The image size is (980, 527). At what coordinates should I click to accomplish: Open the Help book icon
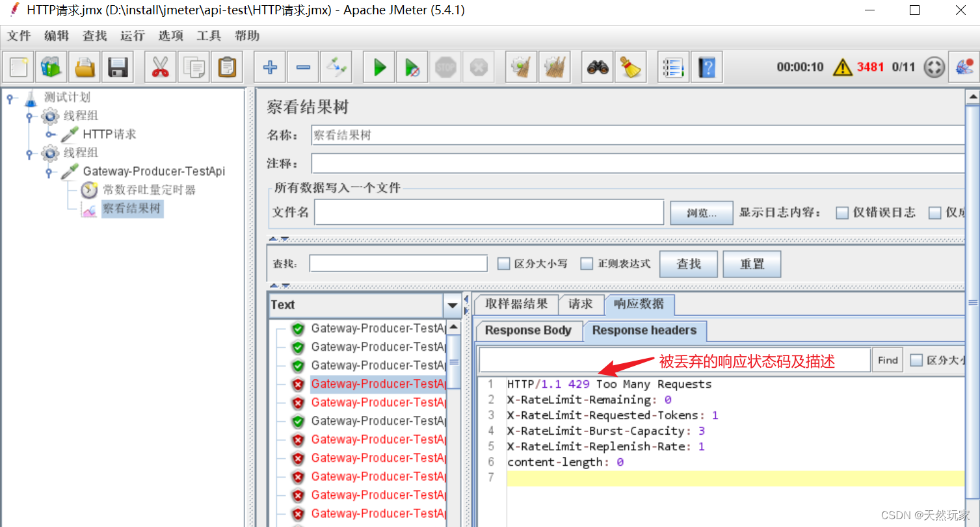[x=707, y=67]
